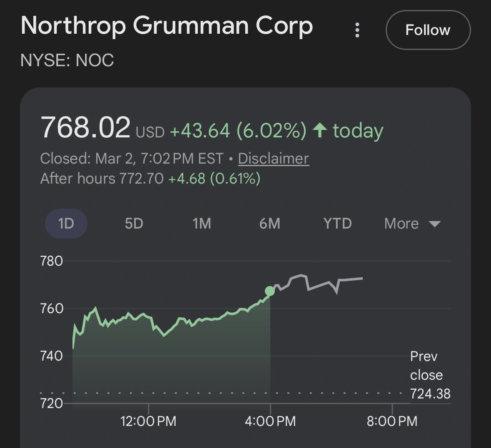Select the 1D time range tab
The height and width of the screenshot is (448, 491).
[x=66, y=224]
